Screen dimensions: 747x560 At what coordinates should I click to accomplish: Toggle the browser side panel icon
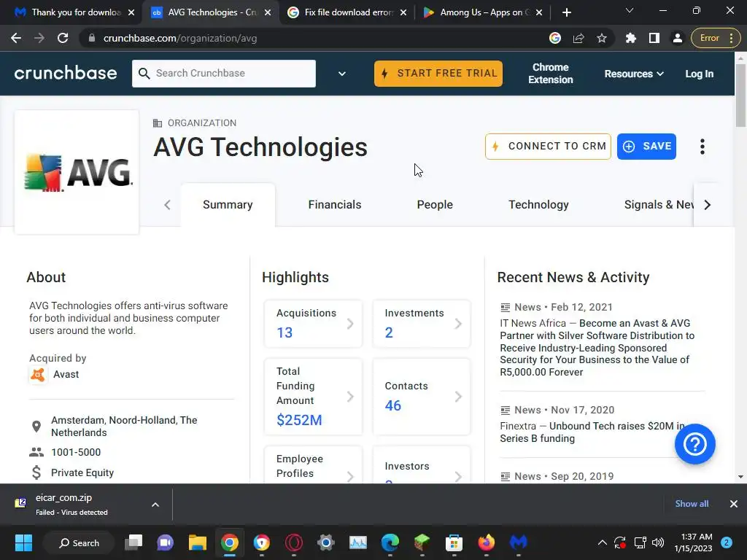click(654, 38)
